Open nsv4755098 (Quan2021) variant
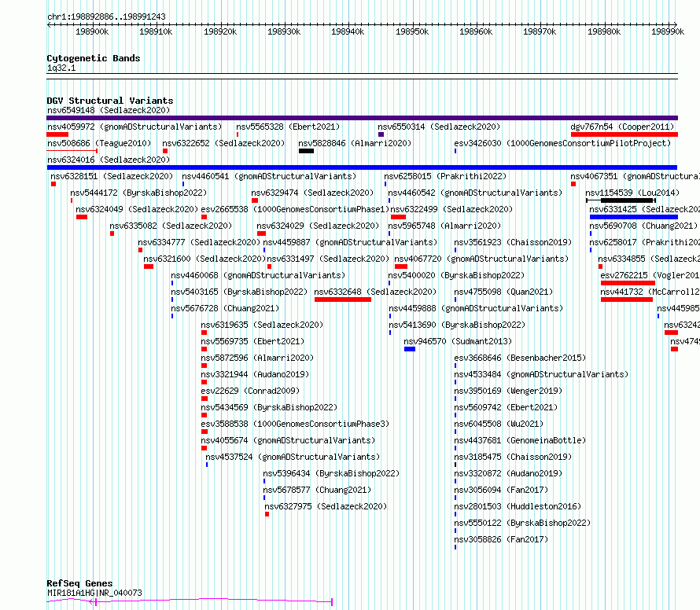 [503, 292]
